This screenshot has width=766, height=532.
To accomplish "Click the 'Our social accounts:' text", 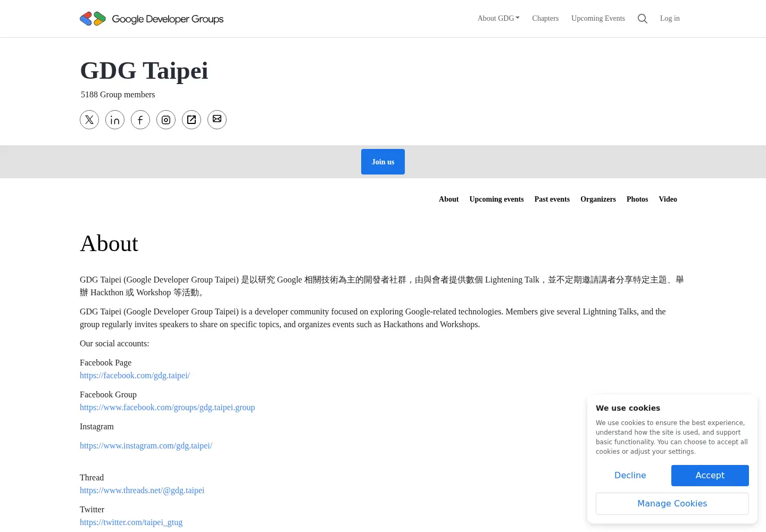I will [114, 343].
